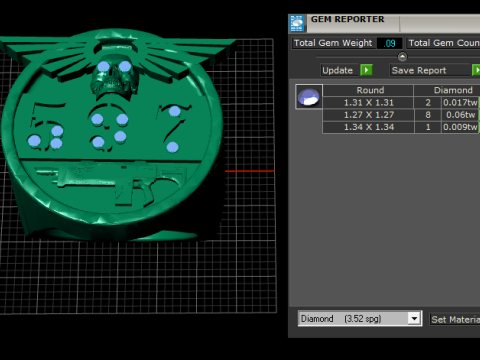The image size is (480, 360).
Task: Click the Gem Reporter panel icon
Action: pos(297,23)
